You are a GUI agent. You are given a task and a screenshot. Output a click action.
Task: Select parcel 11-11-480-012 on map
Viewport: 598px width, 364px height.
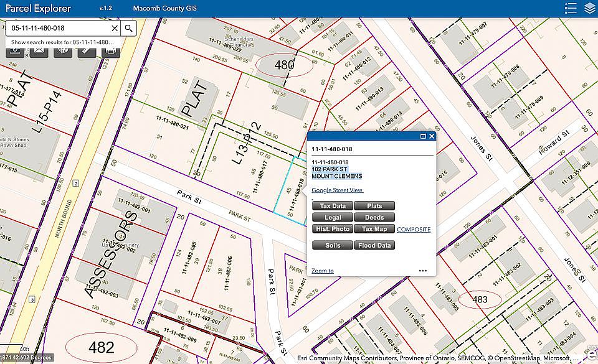(356, 69)
